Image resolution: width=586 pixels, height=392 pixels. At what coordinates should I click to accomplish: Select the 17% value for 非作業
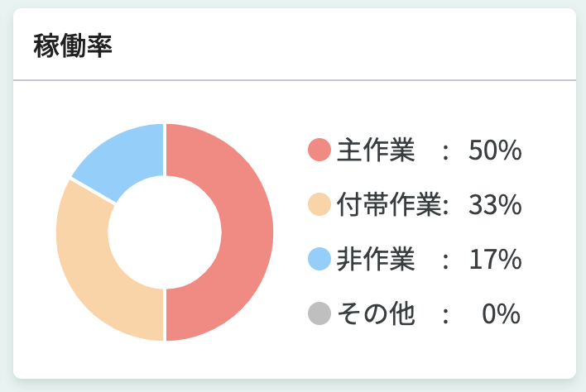[494, 259]
